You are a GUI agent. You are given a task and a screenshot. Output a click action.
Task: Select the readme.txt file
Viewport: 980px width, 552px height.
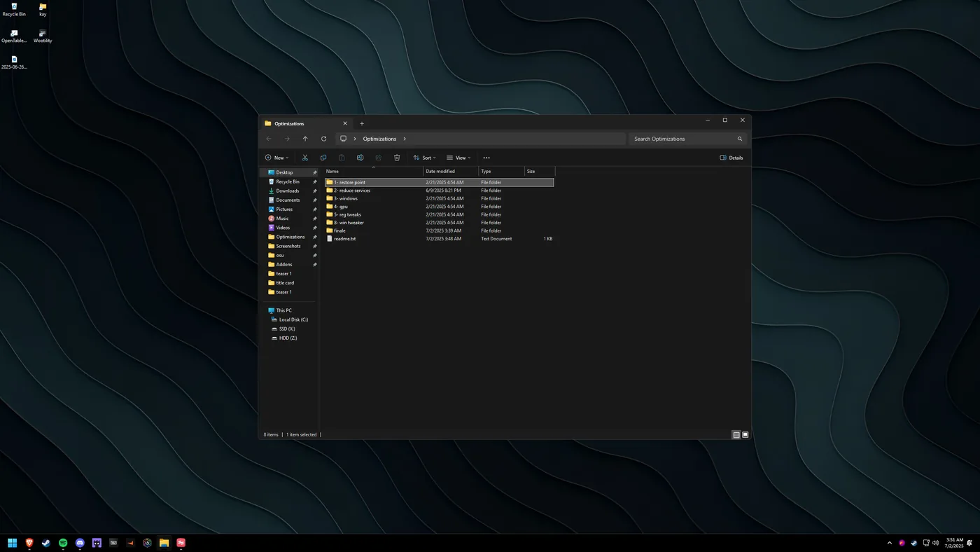440,239
